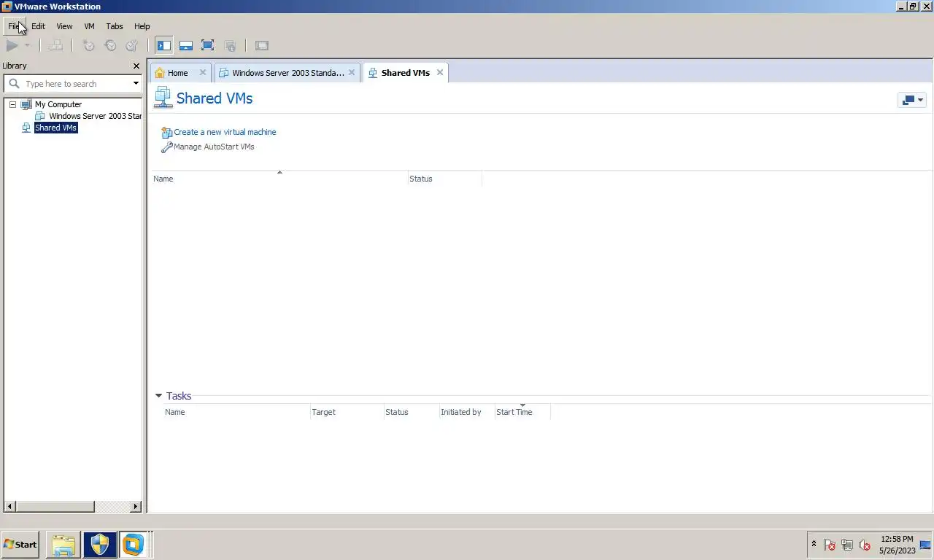This screenshot has width=934, height=560.
Task: Enter full screen mode toolbar icon
Action: 208,45
